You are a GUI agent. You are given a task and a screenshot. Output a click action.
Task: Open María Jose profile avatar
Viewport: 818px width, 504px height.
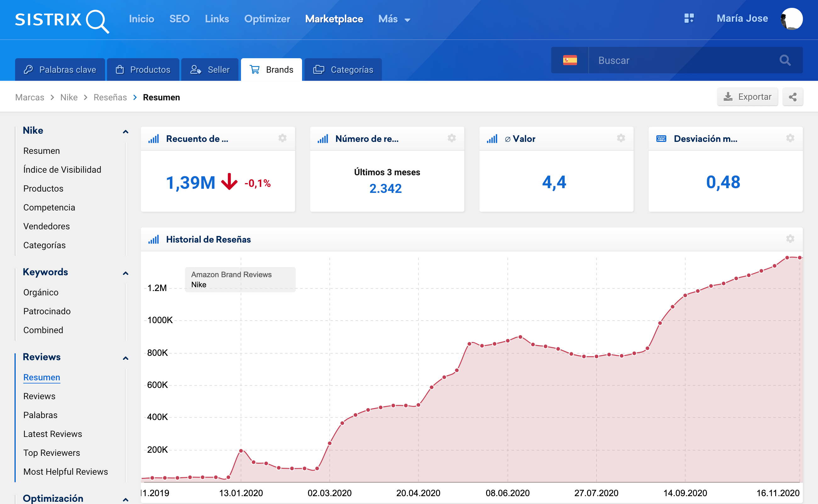point(792,19)
